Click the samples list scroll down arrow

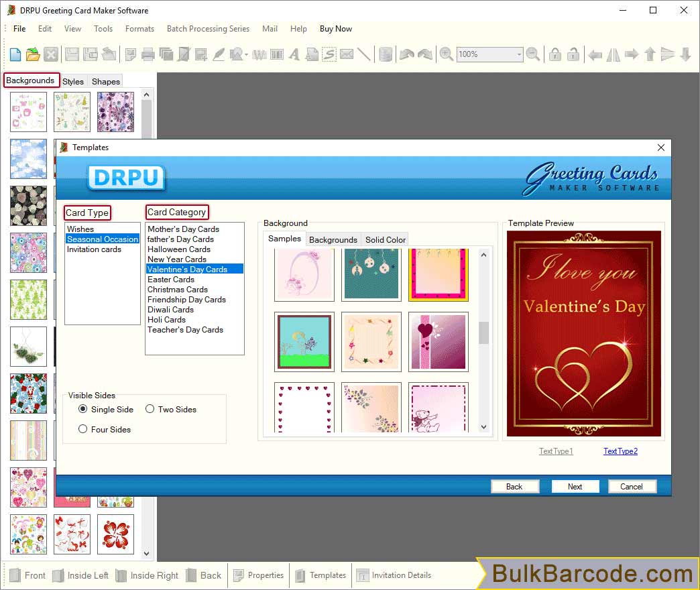483,427
